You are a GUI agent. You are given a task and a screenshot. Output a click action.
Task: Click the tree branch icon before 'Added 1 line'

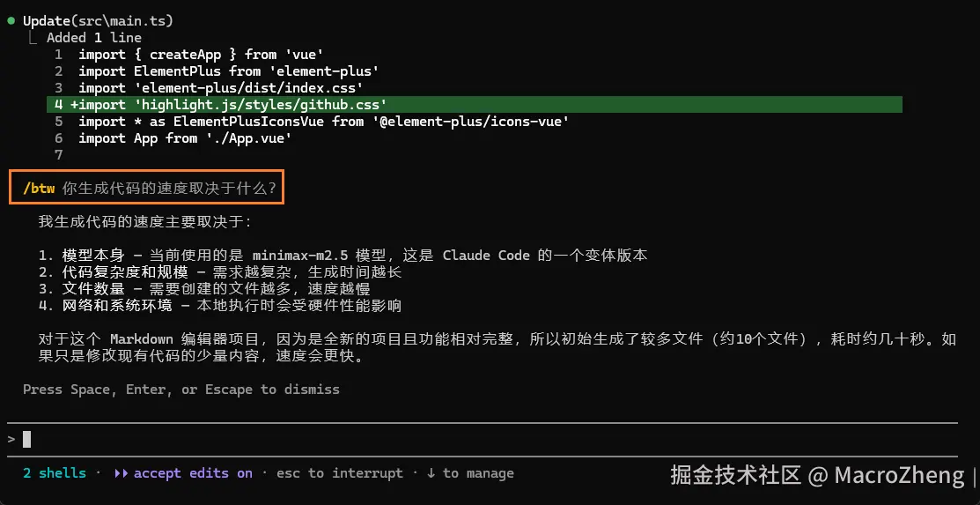pyautogui.click(x=33, y=38)
